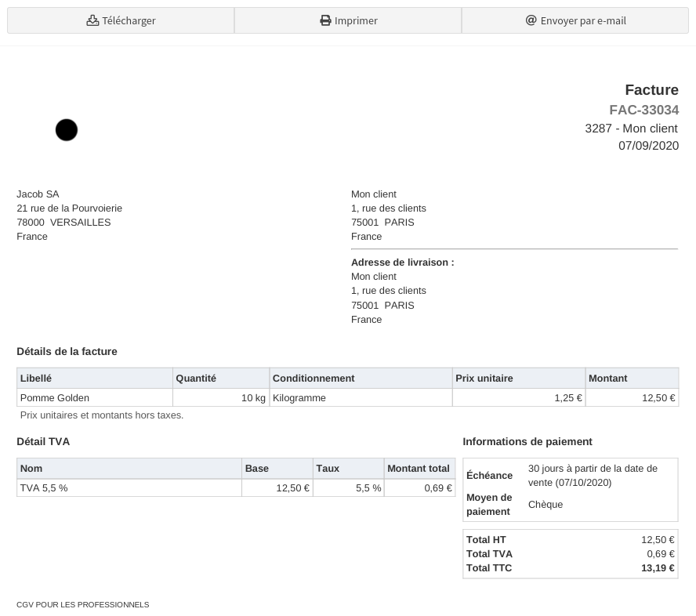Click the download icon next to Télécharger

click(x=92, y=20)
